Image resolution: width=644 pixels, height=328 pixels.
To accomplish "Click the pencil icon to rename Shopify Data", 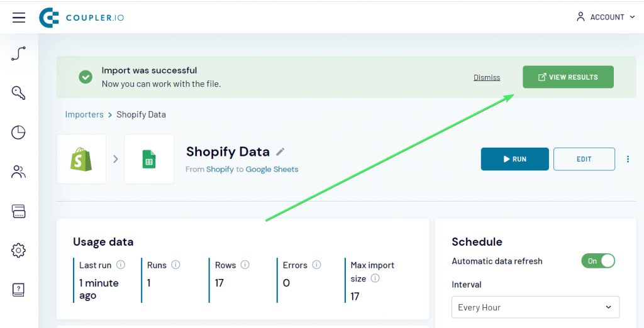I will pos(280,152).
